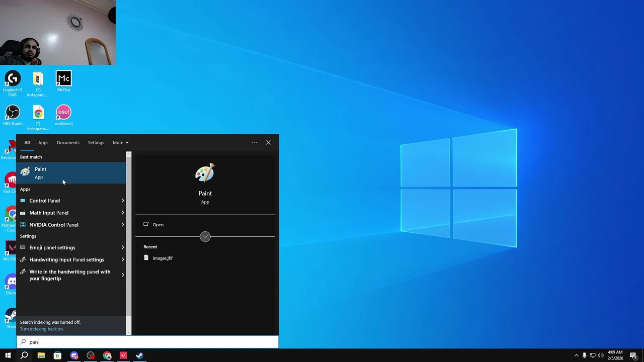Click the NVIDIA Control Panel icon
The width and height of the screenshot is (644, 362).
pos(23,225)
